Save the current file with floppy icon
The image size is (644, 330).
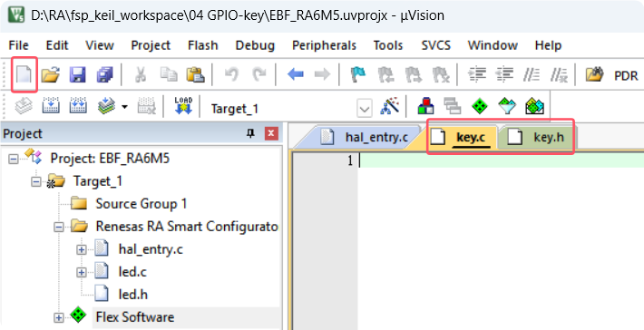tap(78, 75)
